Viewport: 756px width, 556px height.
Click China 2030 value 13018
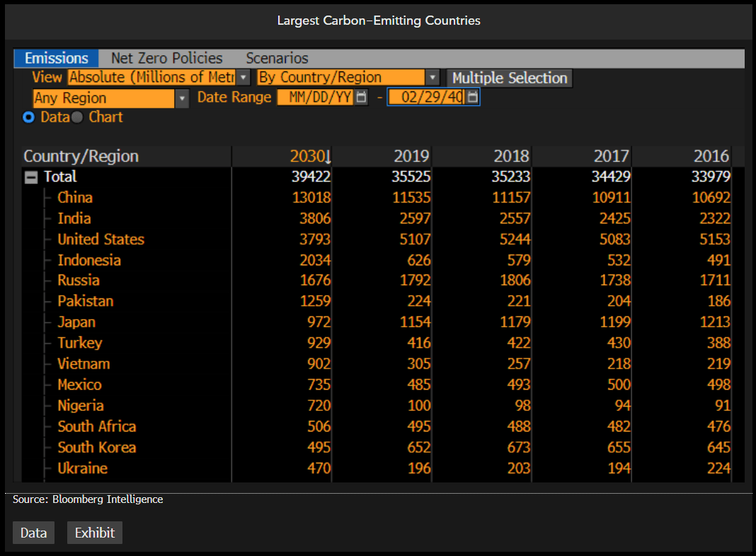[311, 197]
